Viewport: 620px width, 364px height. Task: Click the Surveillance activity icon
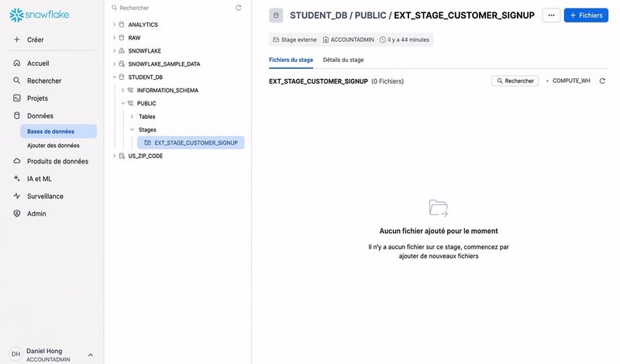point(16,196)
